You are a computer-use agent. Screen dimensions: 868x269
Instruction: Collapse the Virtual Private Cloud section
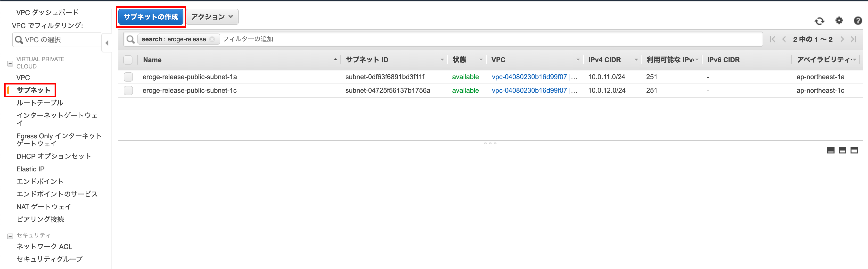click(10, 63)
